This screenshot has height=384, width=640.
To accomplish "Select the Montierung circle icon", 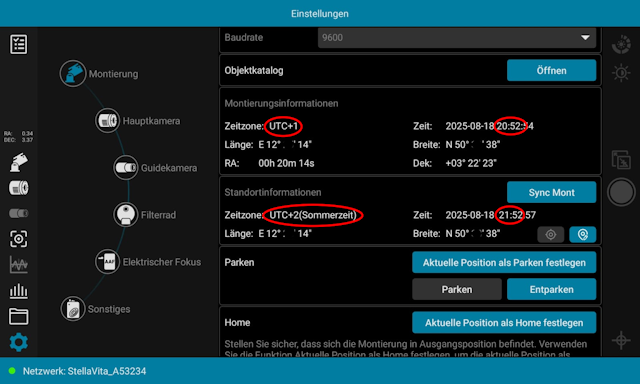I will pyautogui.click(x=73, y=73).
